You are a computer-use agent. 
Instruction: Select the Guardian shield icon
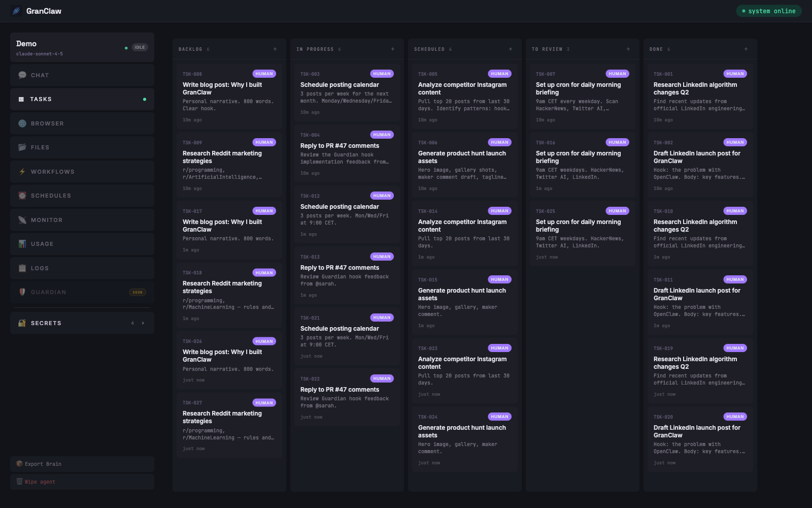click(x=22, y=292)
